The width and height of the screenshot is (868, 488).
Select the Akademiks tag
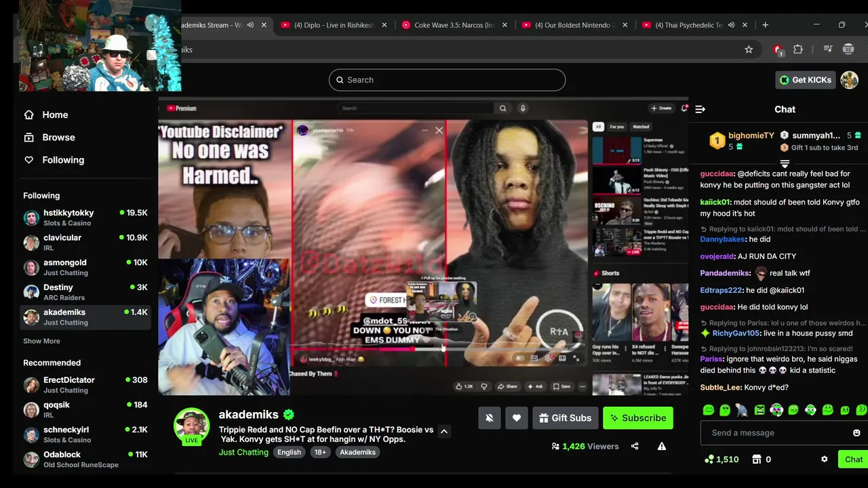click(357, 452)
